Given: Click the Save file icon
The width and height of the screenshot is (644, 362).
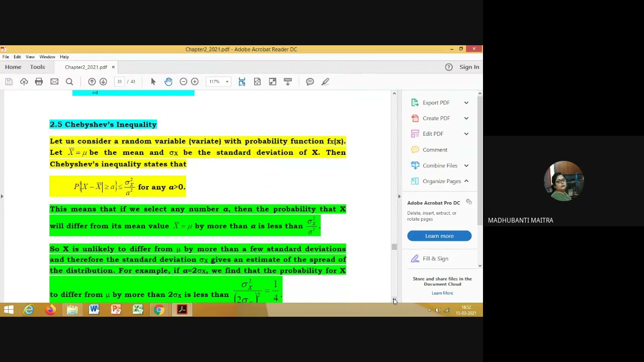Looking at the screenshot, I should point(9,81).
